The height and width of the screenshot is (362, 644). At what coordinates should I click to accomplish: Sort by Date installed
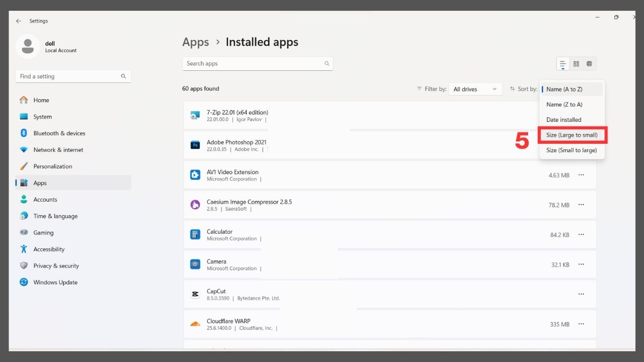click(x=572, y=120)
